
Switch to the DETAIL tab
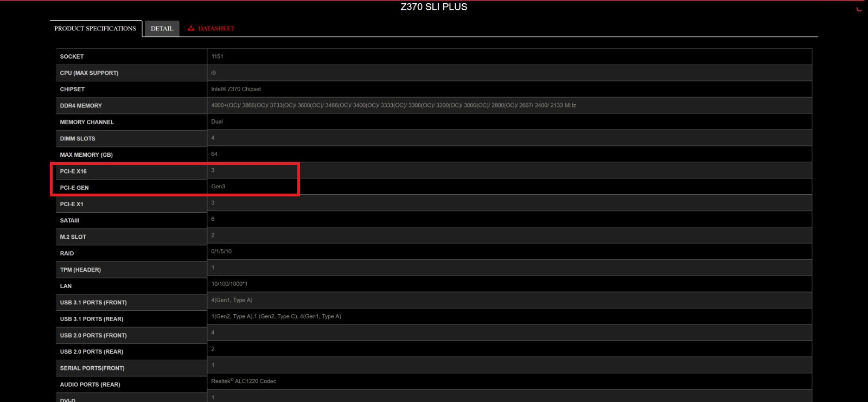(x=162, y=29)
